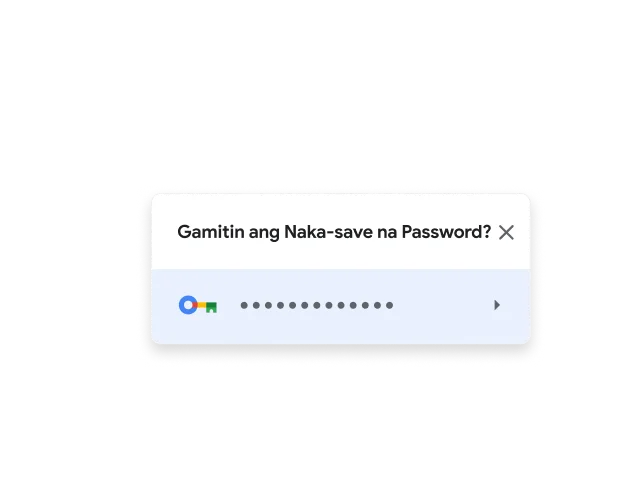The image size is (640, 480).
Task: Close the Gamitin ang Naka-save na Password popup
Action: [x=506, y=232]
